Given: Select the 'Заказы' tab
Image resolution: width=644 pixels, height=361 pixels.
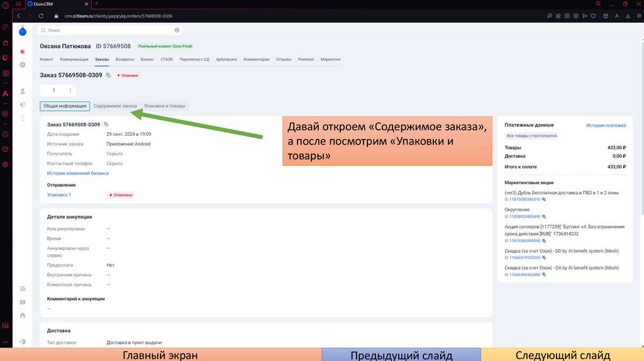Looking at the screenshot, I should tap(102, 59).
